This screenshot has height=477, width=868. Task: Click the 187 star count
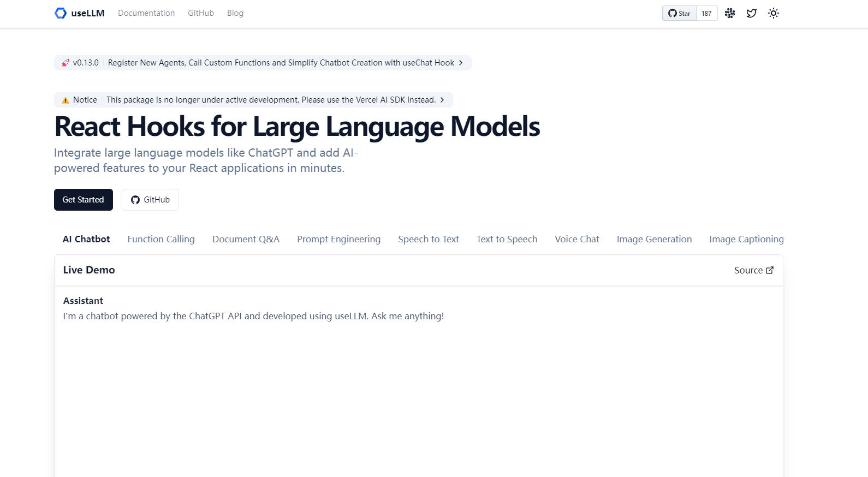coord(707,13)
